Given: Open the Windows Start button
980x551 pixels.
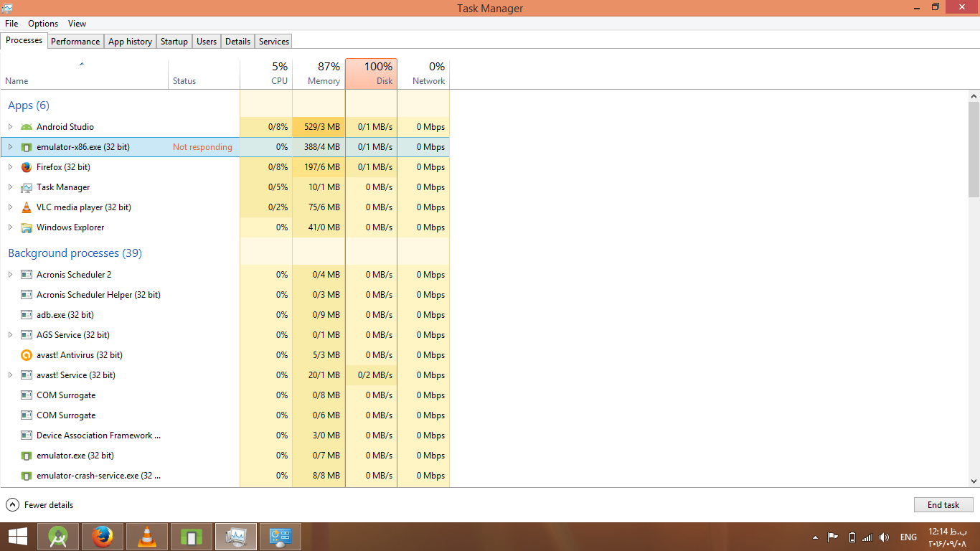Looking at the screenshot, I should tap(18, 537).
